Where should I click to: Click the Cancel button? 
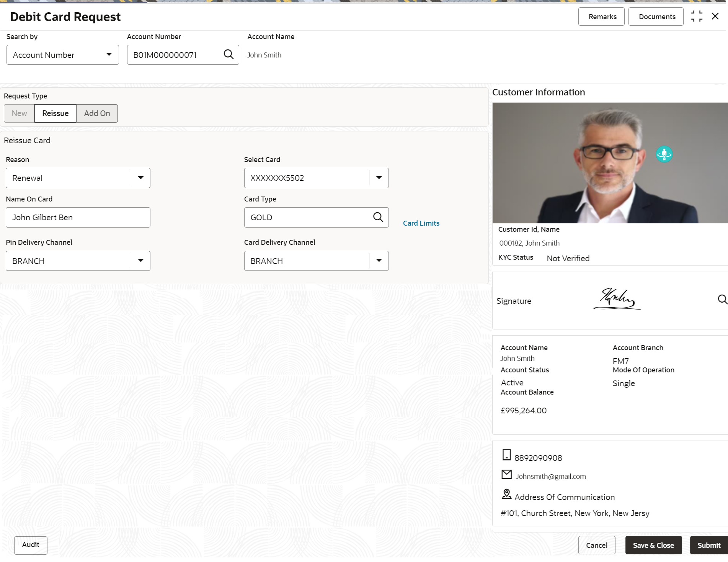597,545
